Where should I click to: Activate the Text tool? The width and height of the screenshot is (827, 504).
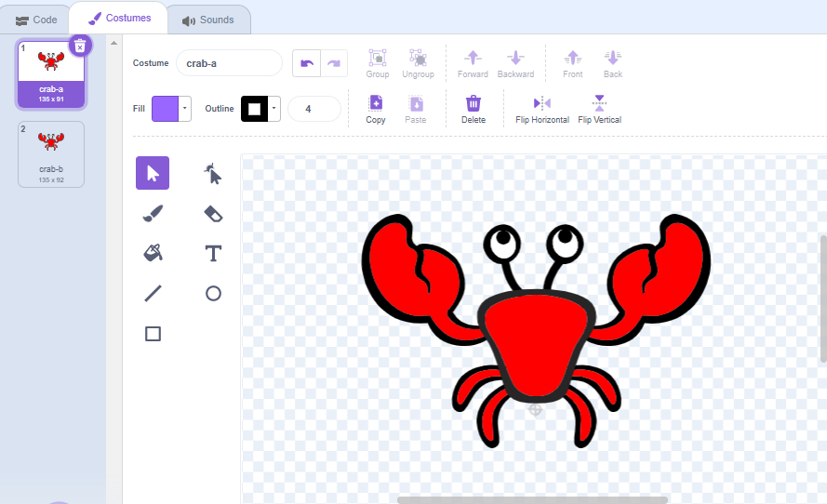pos(213,253)
